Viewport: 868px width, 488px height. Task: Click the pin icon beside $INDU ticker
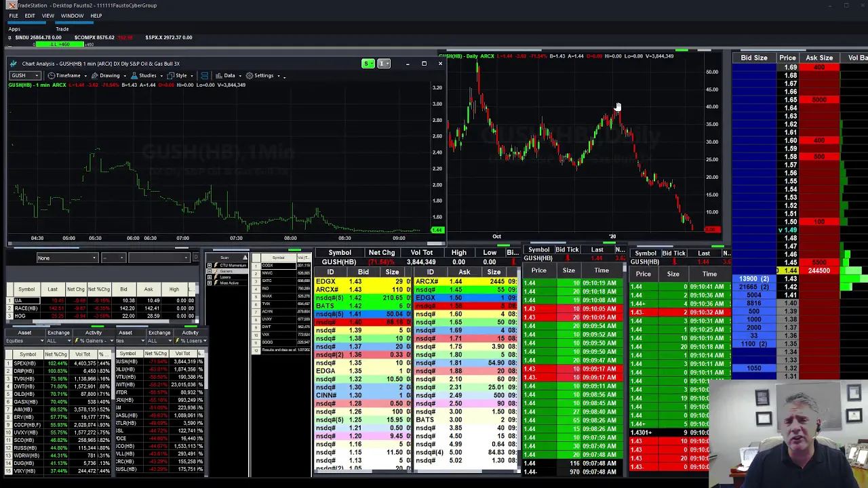pos(9,37)
